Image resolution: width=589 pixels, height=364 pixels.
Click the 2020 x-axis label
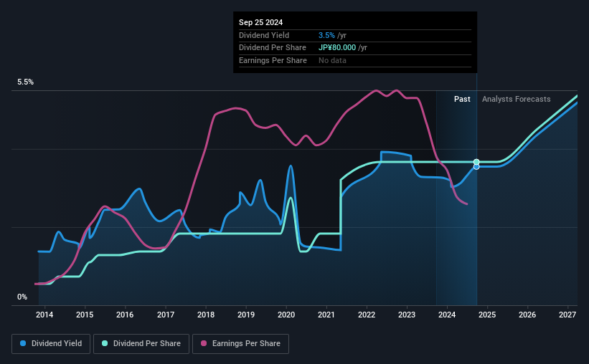[286, 315]
